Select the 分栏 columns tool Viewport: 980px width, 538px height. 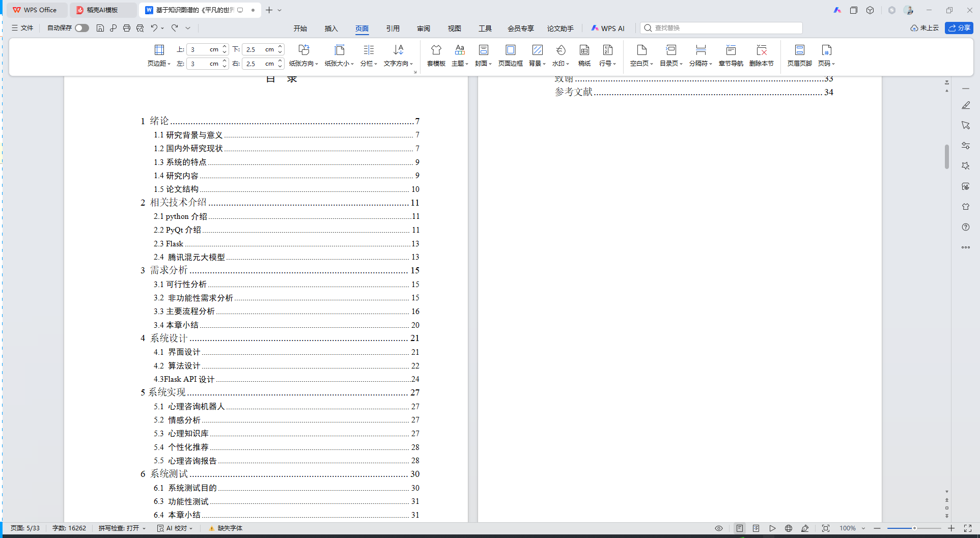[369, 55]
